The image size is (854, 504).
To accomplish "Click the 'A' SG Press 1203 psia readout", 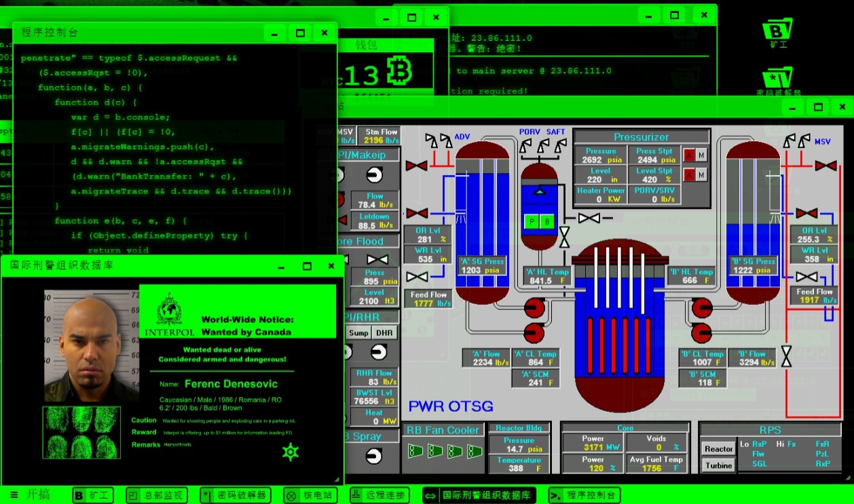I will pyautogui.click(x=482, y=266).
